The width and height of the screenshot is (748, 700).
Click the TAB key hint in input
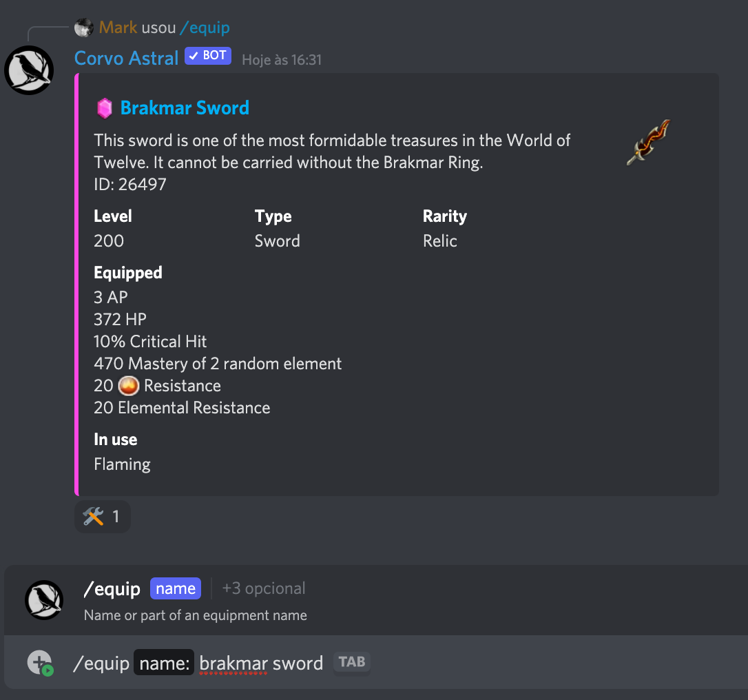pyautogui.click(x=352, y=663)
